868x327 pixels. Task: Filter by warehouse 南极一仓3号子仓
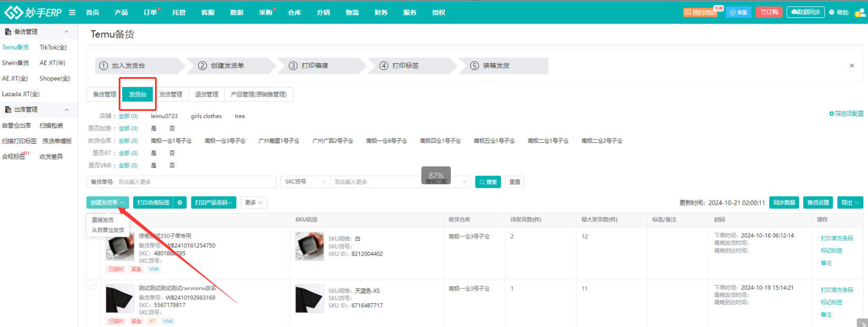tap(225, 141)
